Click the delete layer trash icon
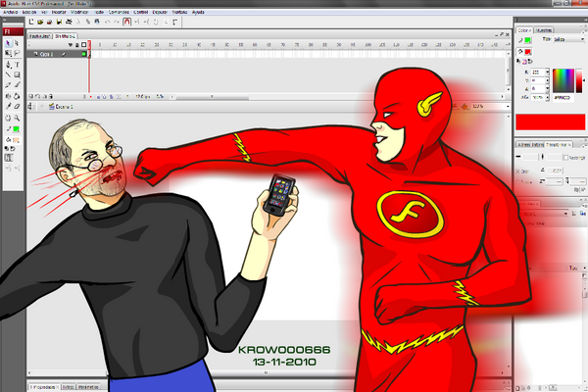 51,97
